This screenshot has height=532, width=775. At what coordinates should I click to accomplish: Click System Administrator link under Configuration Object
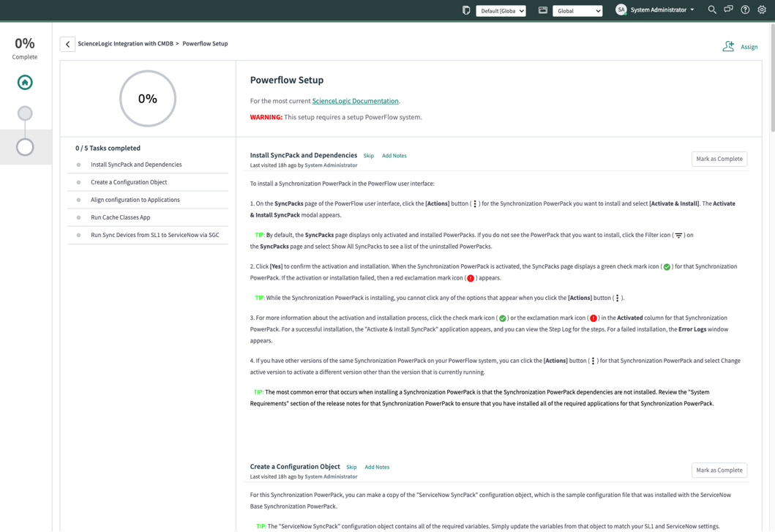(331, 477)
